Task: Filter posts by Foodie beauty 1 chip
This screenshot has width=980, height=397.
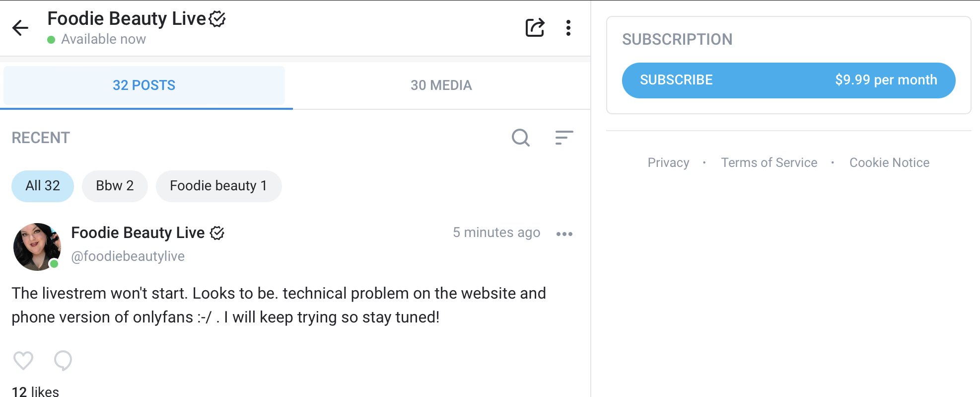Action: click(218, 186)
